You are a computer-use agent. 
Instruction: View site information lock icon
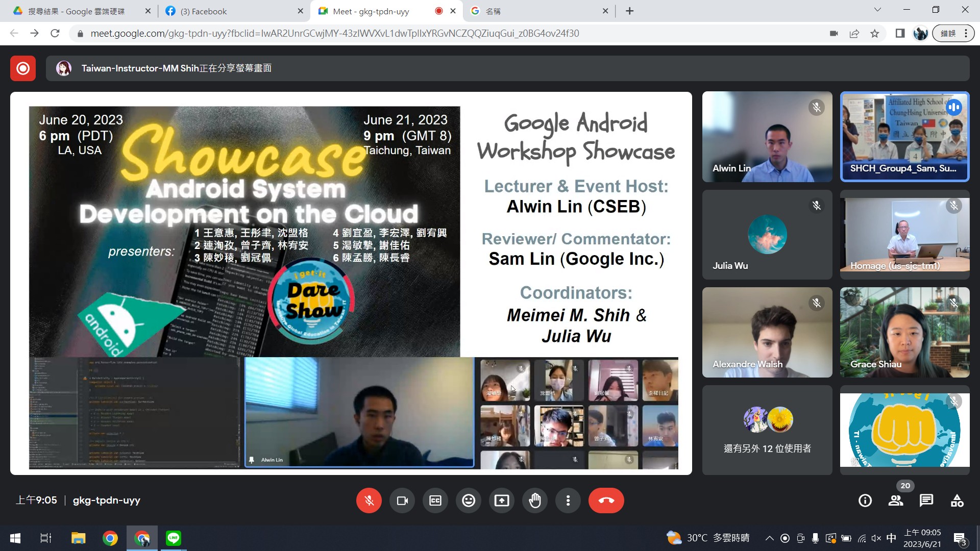80,34
